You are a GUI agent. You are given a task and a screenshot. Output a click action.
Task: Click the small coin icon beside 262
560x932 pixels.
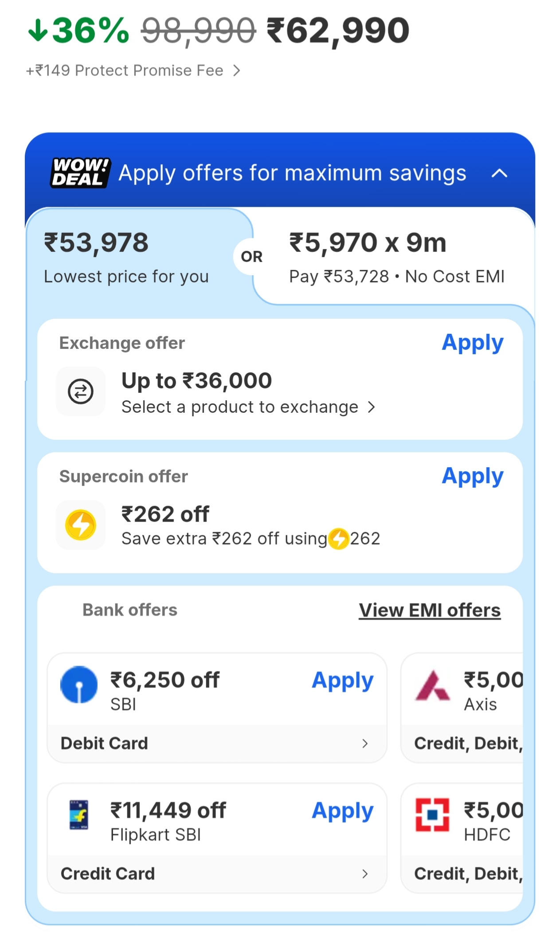click(339, 539)
